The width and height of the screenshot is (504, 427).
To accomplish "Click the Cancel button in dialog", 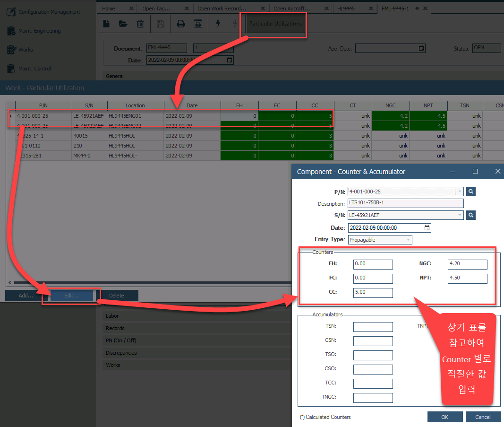I will (x=483, y=417).
